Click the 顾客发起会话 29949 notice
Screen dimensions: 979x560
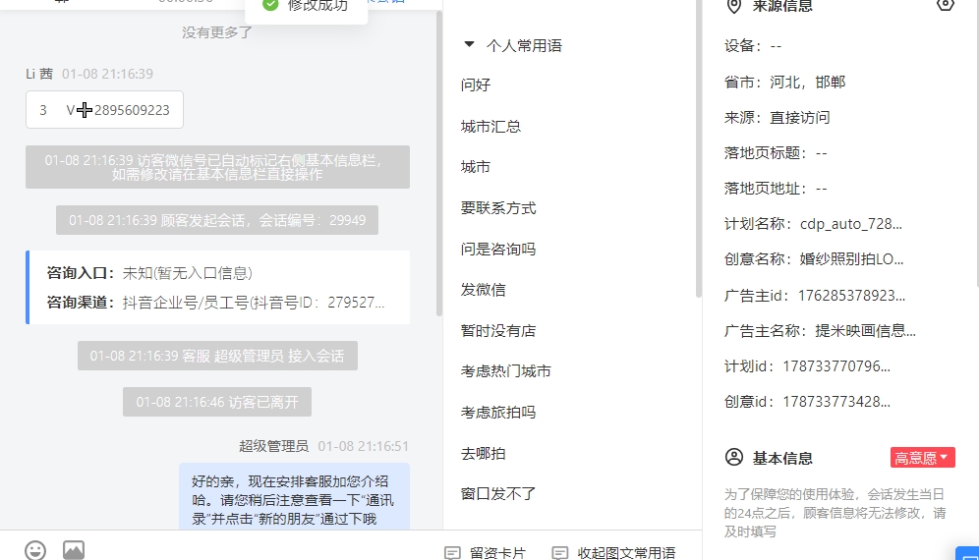tap(217, 220)
